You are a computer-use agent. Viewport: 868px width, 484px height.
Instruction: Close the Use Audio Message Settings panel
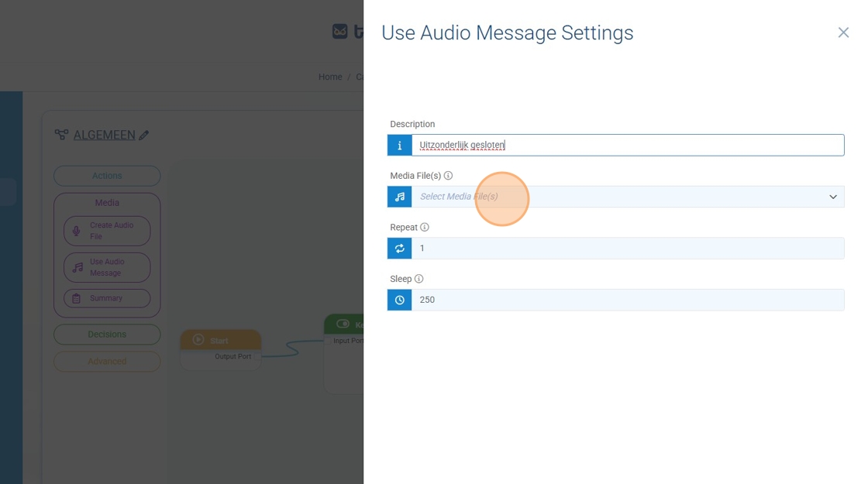(843, 33)
